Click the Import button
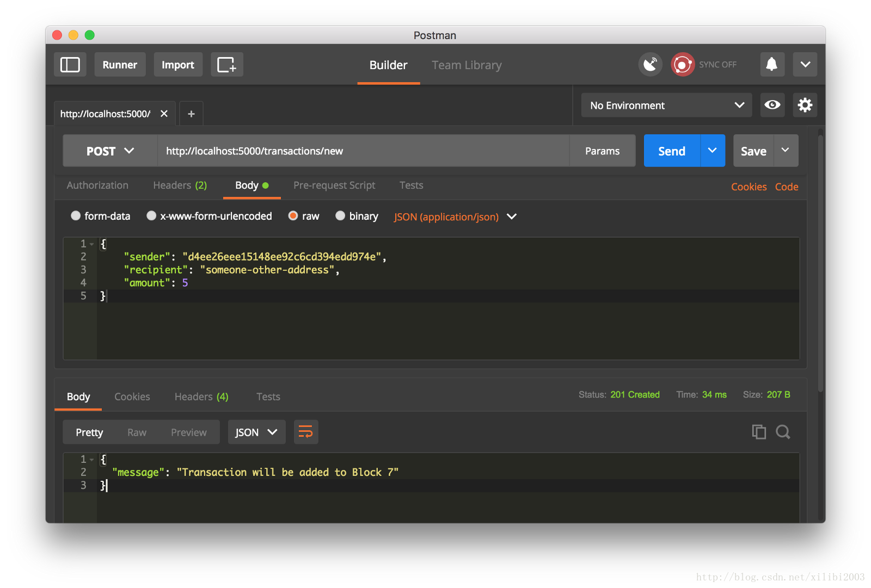Screen dimensions: 871x588 point(177,65)
